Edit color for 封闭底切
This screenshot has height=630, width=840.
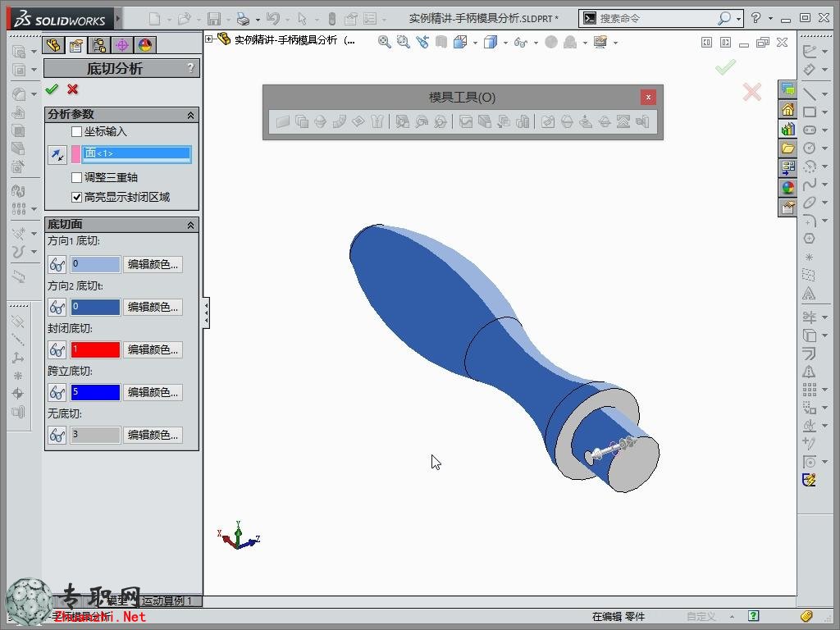(153, 349)
